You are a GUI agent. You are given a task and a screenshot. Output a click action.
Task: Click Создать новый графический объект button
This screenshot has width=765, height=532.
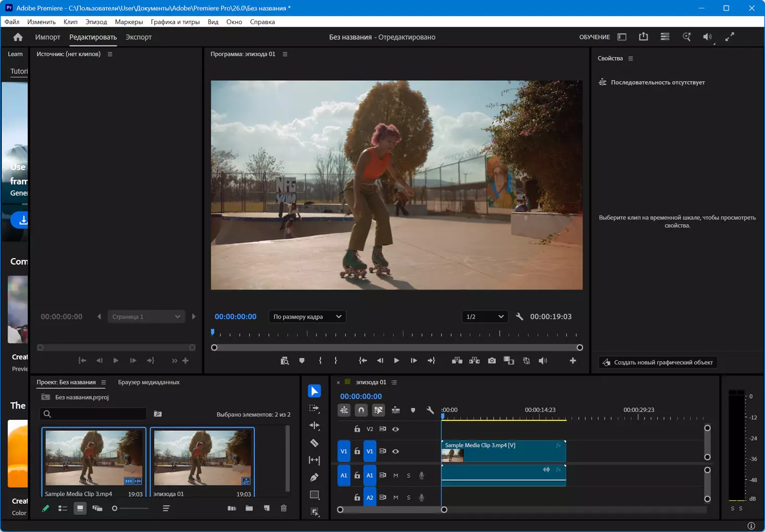pos(658,362)
